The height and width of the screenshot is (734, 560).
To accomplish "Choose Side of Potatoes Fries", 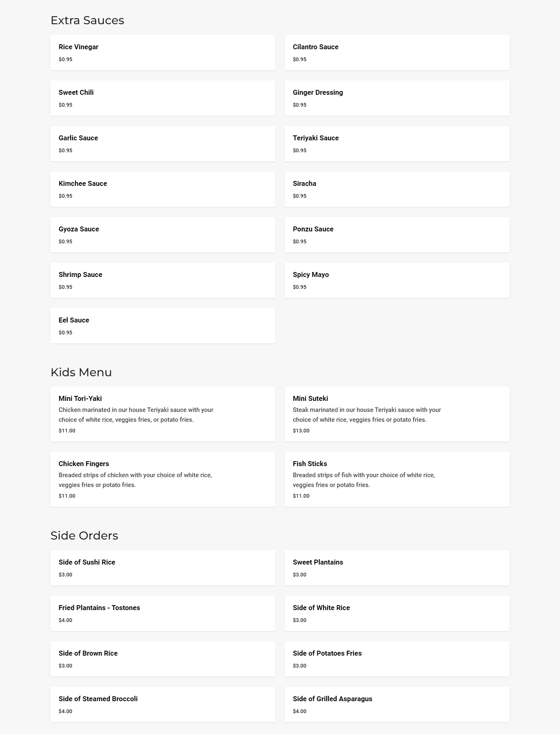I will pos(397,659).
